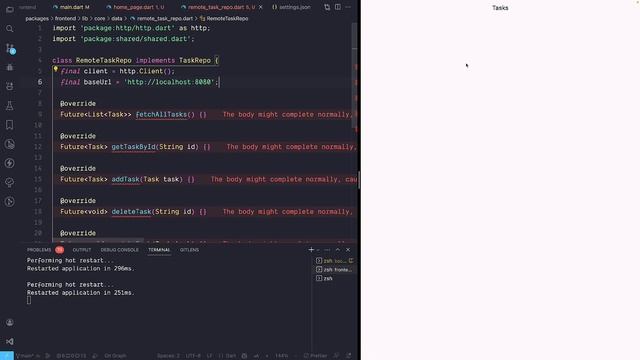640x360 pixels.
Task: Switch to the Output panel tab
Action: tap(82, 250)
